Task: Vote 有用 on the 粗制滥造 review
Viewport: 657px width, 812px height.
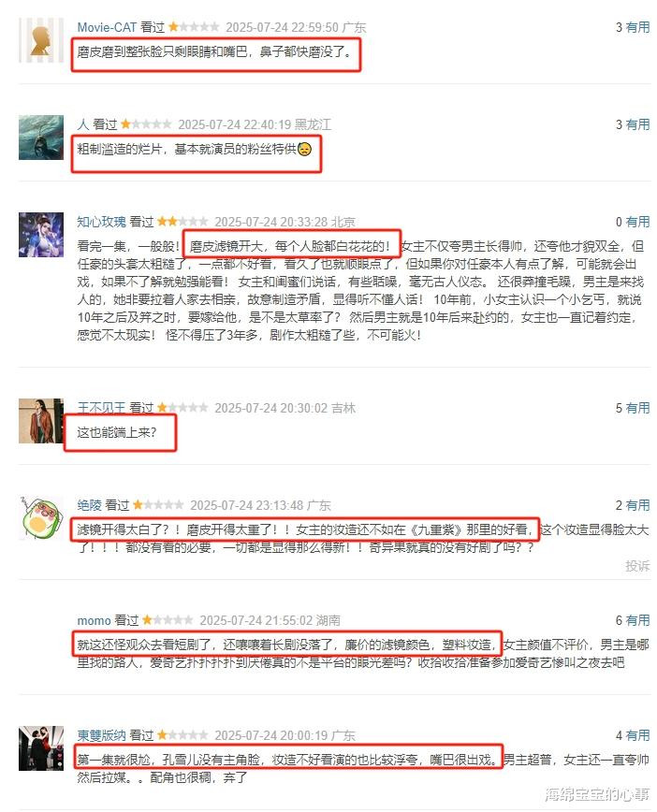Action: [x=637, y=124]
